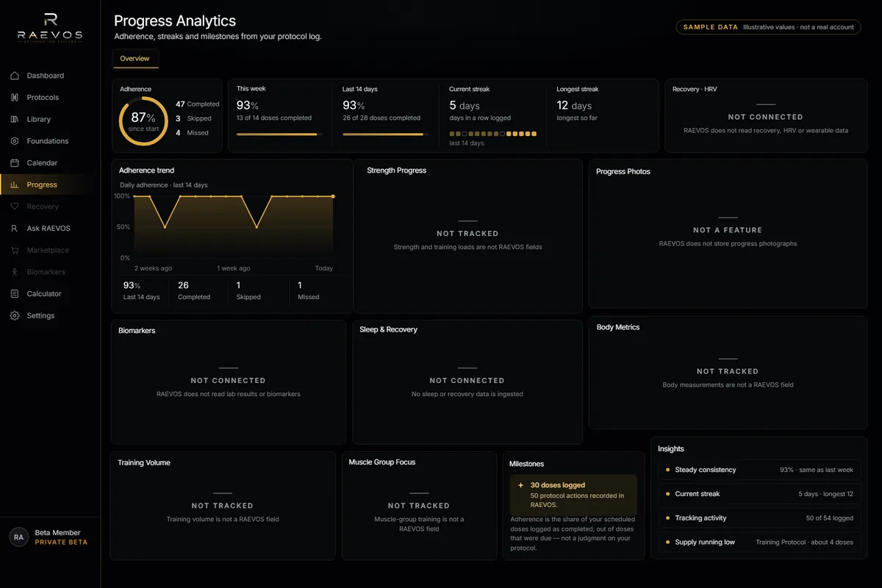Click the current streak day squares
Screen dimensions: 882x588
coord(493,134)
